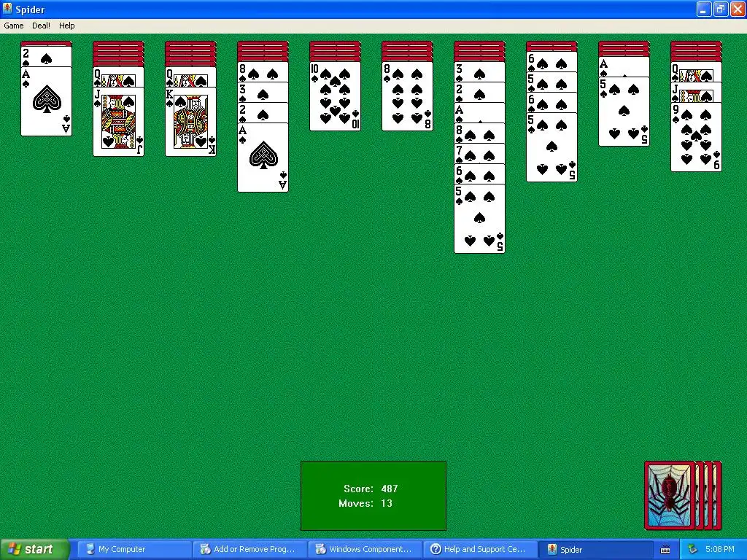This screenshot has width=747, height=560.
Task: Click the queen of spades in third column
Action: (x=190, y=77)
